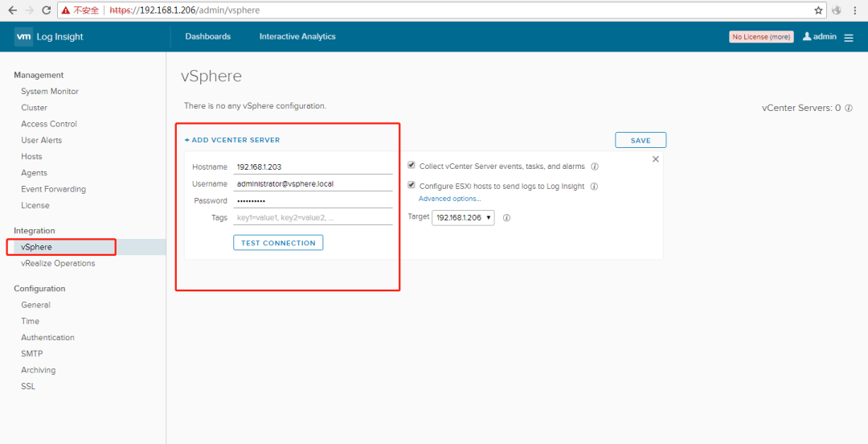
Task: Open the Dashboards tab
Action: 208,36
